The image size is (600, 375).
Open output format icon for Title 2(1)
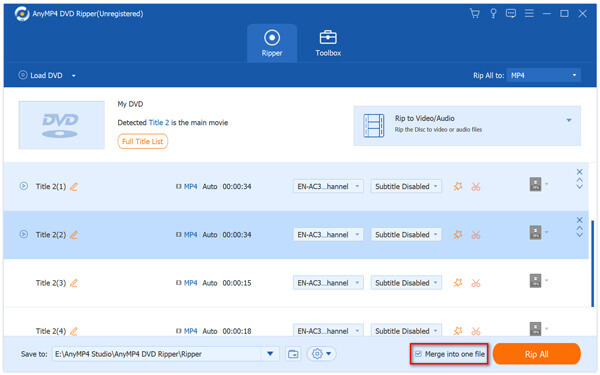tap(536, 184)
